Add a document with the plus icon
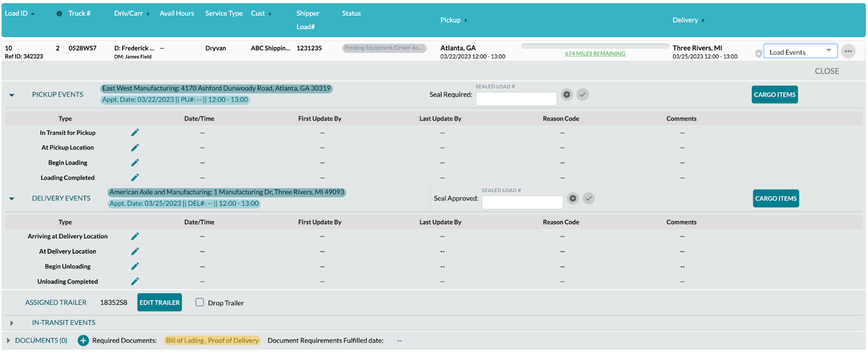The height and width of the screenshot is (353, 868). (83, 341)
